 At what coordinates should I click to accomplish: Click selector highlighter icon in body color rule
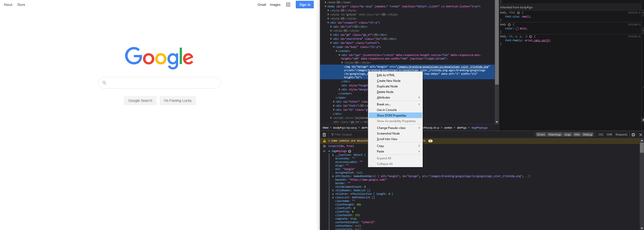coord(509,25)
